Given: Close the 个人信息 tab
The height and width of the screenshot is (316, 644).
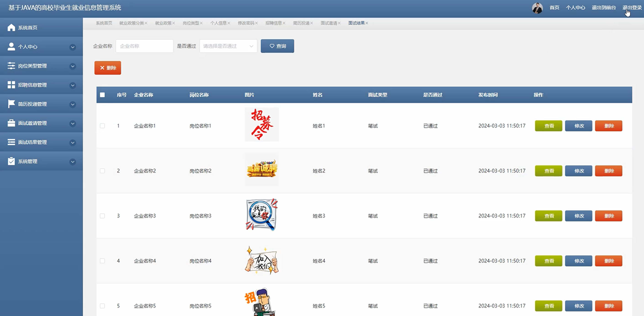Looking at the screenshot, I should pyautogui.click(x=229, y=23).
